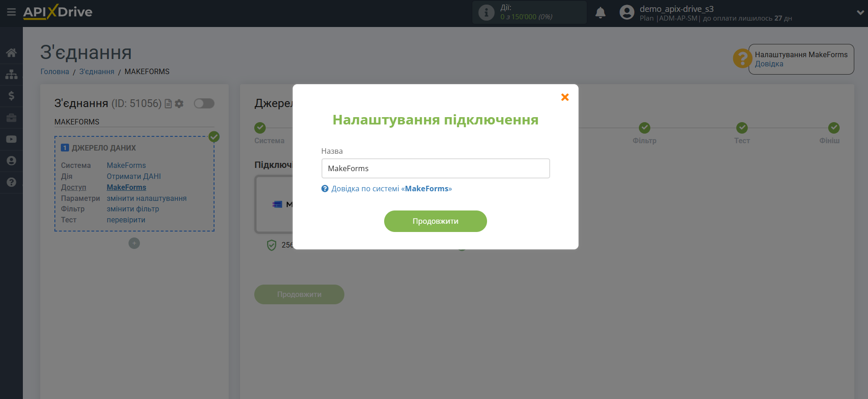Open the YouTube video sidebar icon
This screenshot has height=399, width=868.
pos(11,139)
